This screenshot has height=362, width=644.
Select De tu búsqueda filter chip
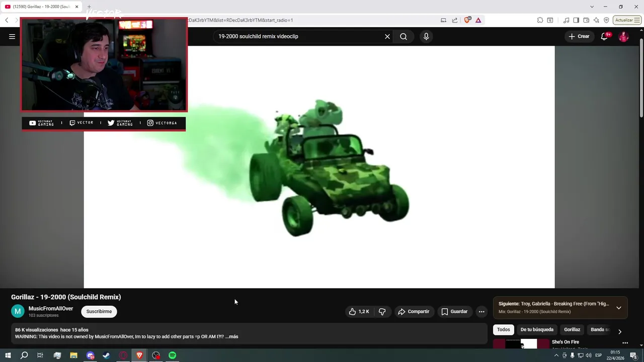click(537, 330)
